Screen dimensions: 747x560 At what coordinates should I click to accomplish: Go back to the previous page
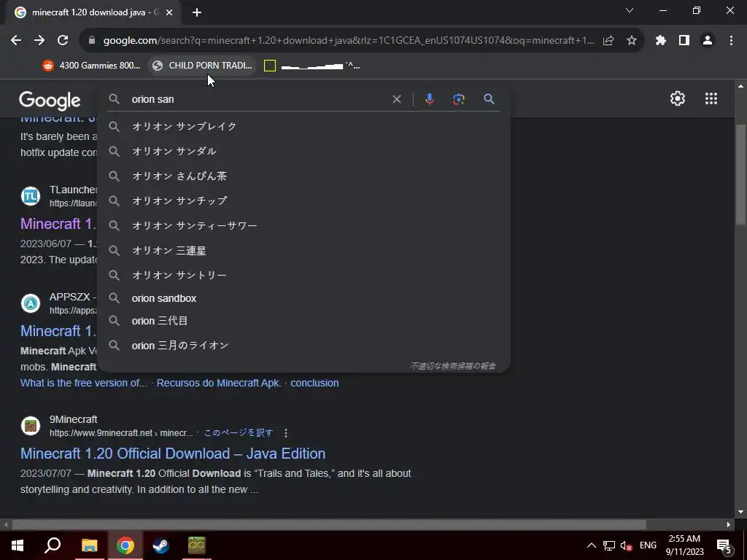16,41
